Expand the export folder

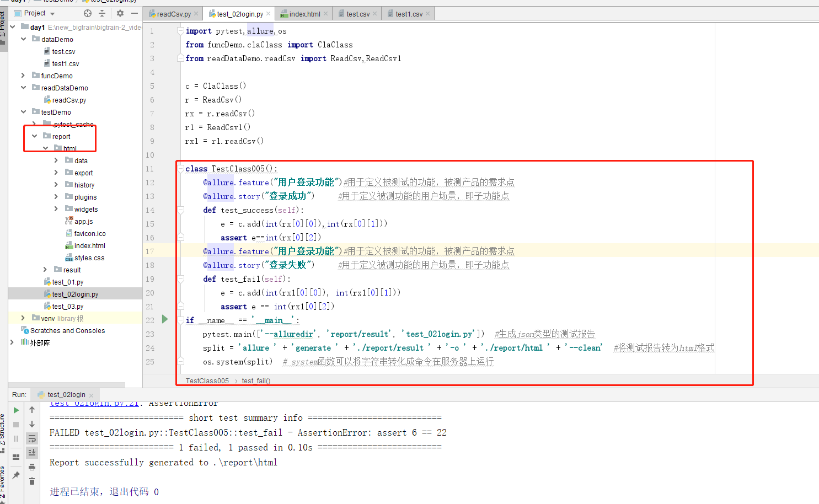coord(56,173)
